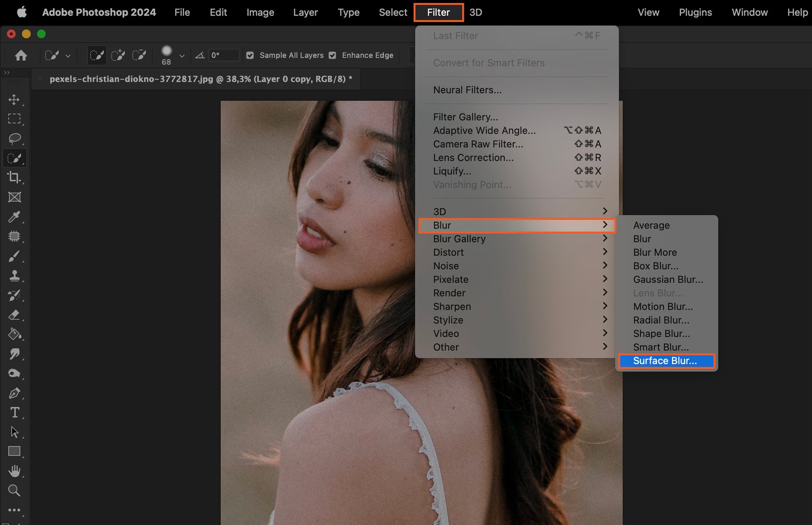Select the Rectangular Marquee tool

[14, 119]
